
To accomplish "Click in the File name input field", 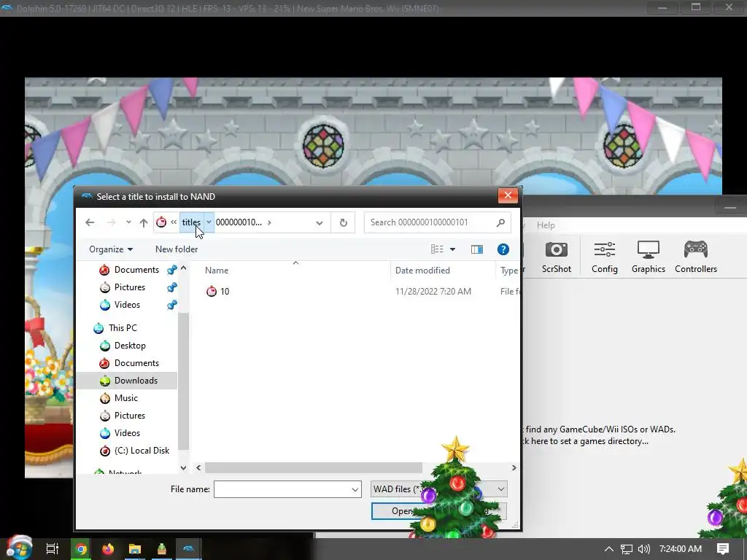I will click(282, 489).
